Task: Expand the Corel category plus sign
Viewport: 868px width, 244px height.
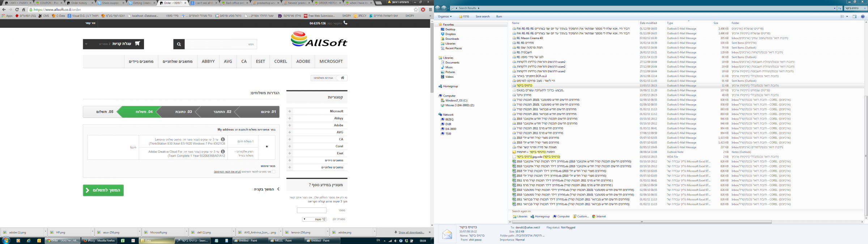Action: [290, 146]
